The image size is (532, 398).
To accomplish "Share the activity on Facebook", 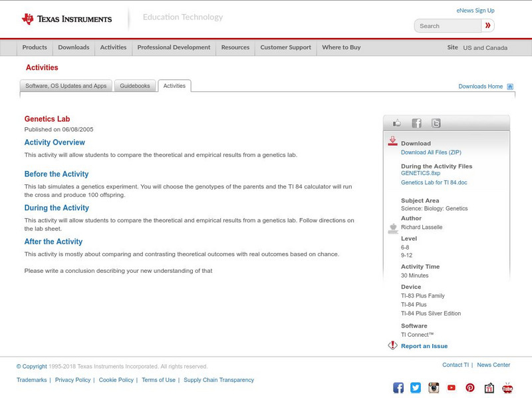I will point(417,122).
